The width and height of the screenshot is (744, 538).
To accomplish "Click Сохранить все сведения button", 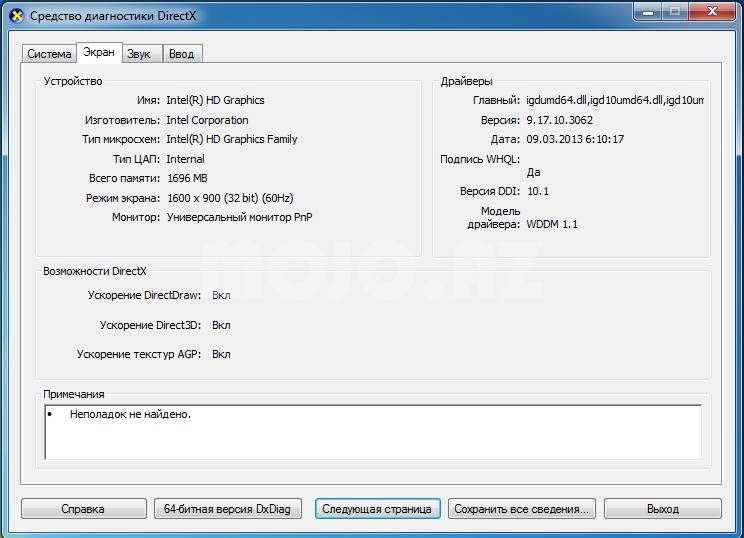I will tap(521, 509).
